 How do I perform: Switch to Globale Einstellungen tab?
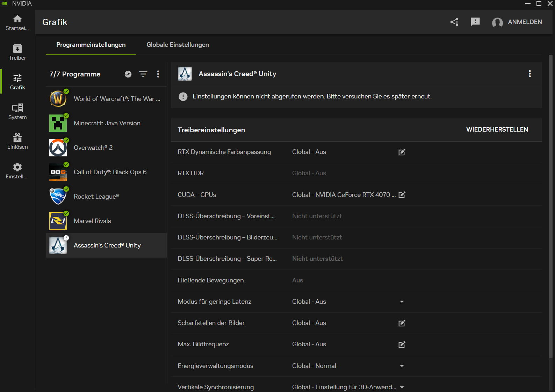point(178,45)
